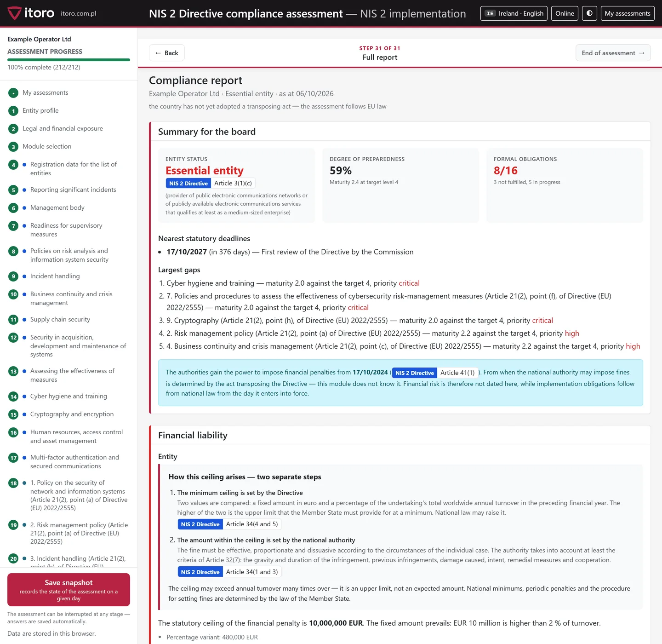The height and width of the screenshot is (644, 662).
Task: Save snapshot of the assessment
Action: pos(68,590)
